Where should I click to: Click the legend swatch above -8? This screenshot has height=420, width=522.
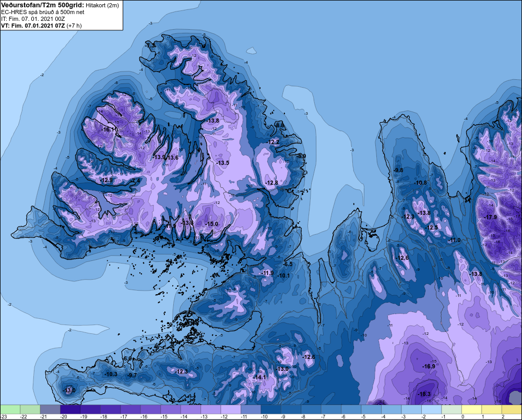point(311,409)
